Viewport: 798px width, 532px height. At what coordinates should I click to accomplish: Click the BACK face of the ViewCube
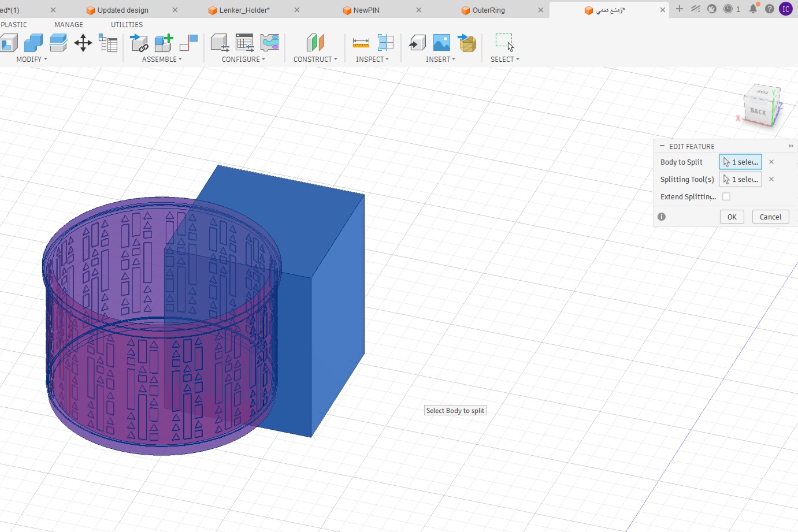[x=758, y=111]
